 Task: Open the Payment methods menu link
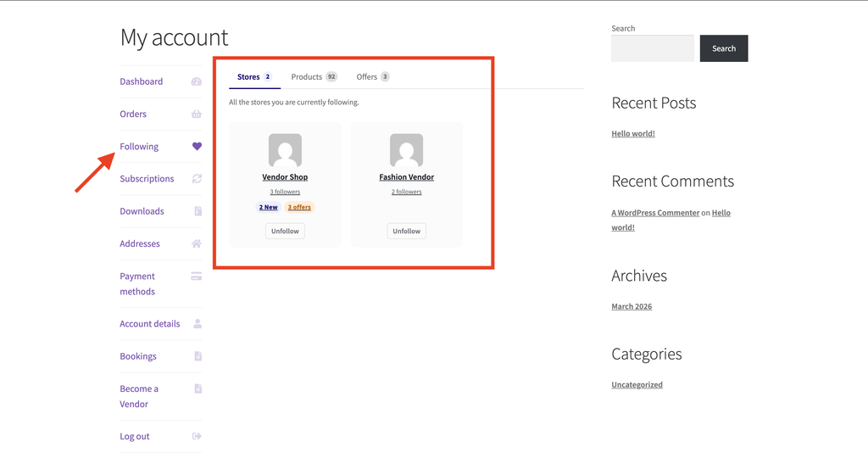click(137, 283)
